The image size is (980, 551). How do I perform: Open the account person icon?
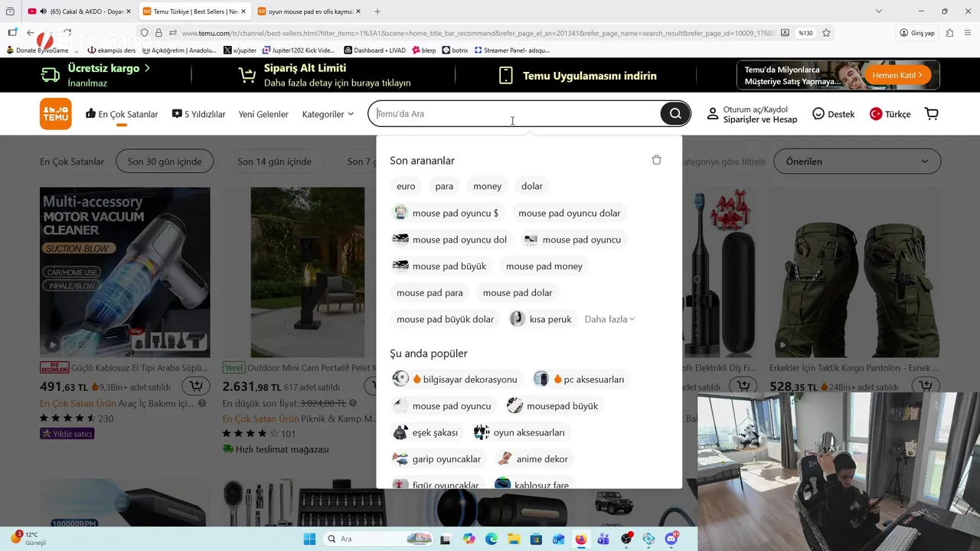click(x=712, y=114)
